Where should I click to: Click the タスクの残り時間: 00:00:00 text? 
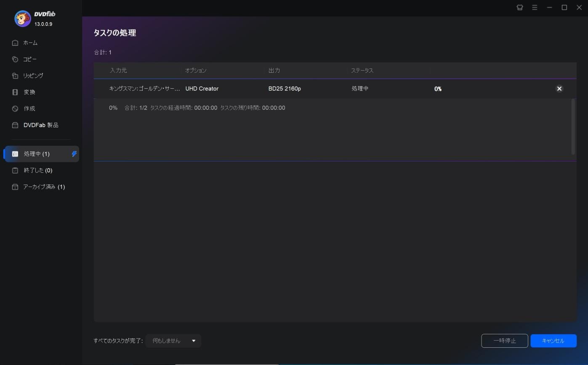[253, 108]
